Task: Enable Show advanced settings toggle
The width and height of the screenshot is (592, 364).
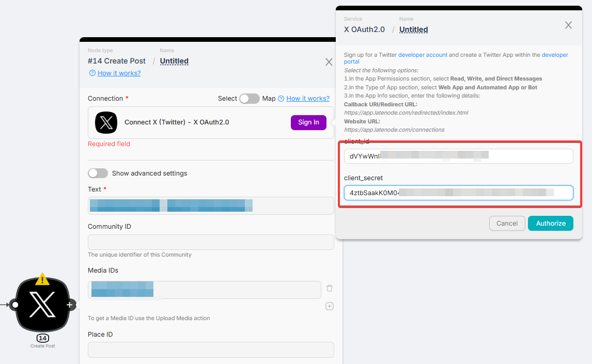Action: [x=98, y=173]
